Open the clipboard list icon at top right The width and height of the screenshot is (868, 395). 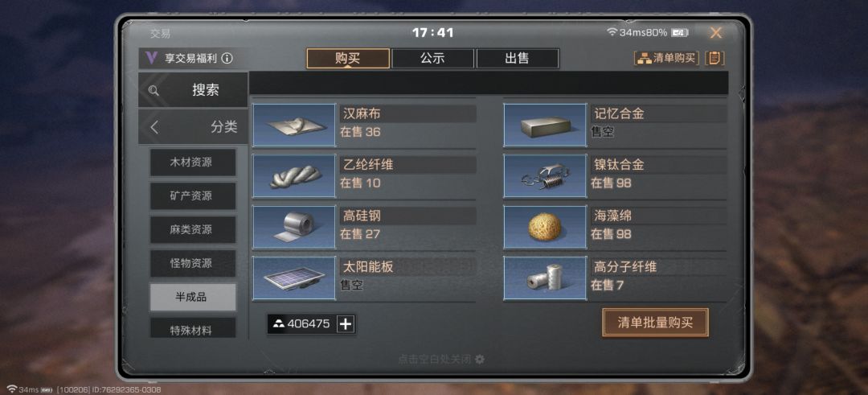tap(714, 58)
